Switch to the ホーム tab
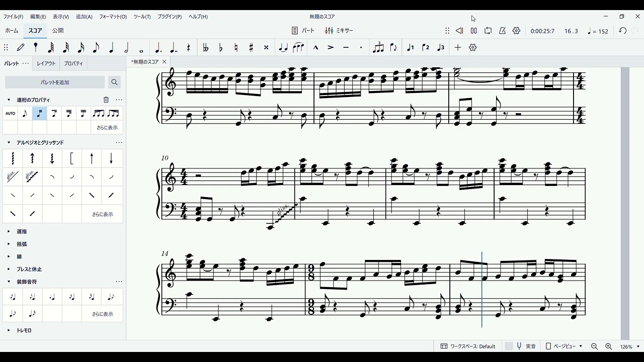Viewport: 644px width, 362px height. pyautogui.click(x=12, y=31)
